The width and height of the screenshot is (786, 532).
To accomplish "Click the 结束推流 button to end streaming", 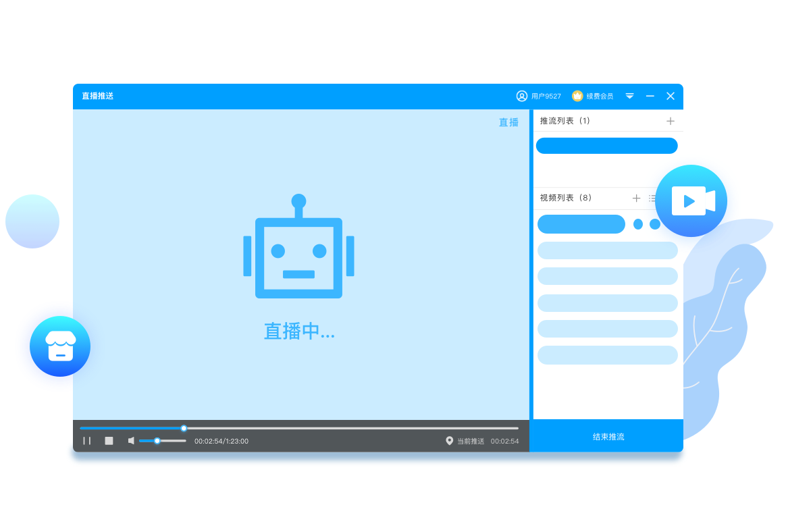I will click(608, 437).
